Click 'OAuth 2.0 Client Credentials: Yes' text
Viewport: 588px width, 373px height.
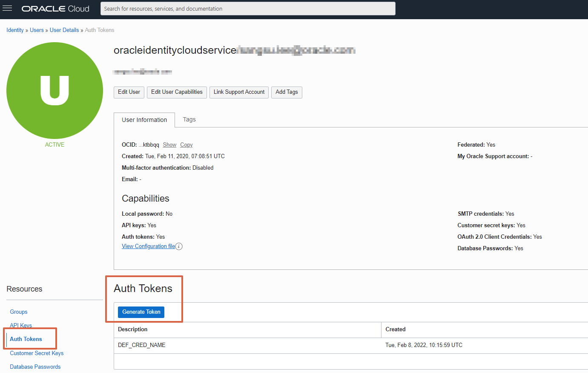pos(499,237)
